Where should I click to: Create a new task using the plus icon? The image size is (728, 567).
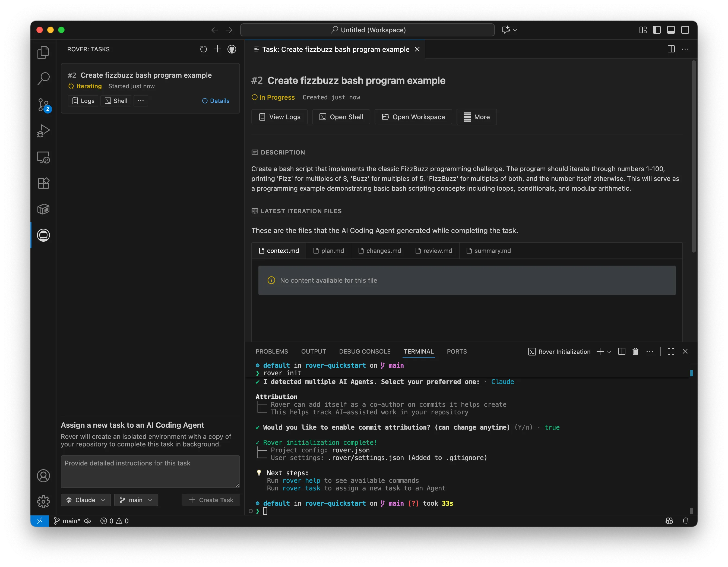[x=217, y=49]
